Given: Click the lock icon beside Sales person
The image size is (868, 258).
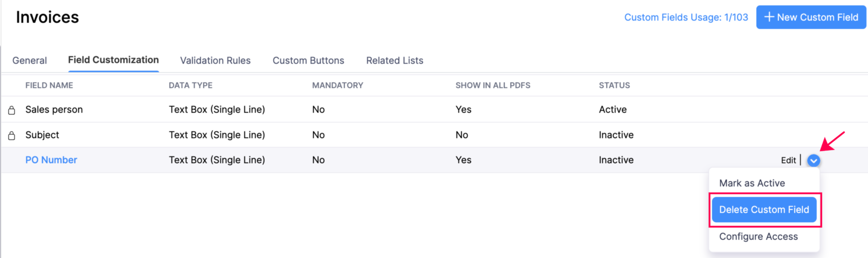Looking at the screenshot, I should tap(12, 109).
